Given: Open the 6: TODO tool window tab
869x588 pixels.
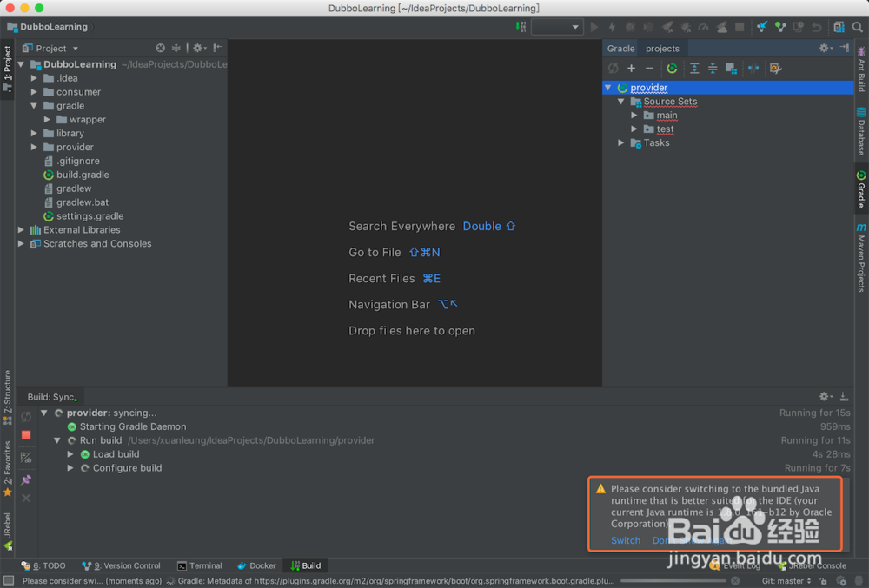Looking at the screenshot, I should pos(43,565).
